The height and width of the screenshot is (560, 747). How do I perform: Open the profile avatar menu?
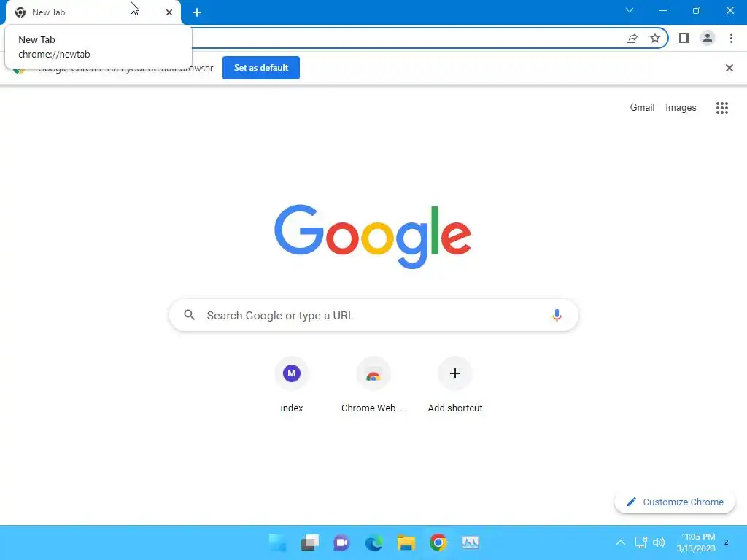point(708,38)
